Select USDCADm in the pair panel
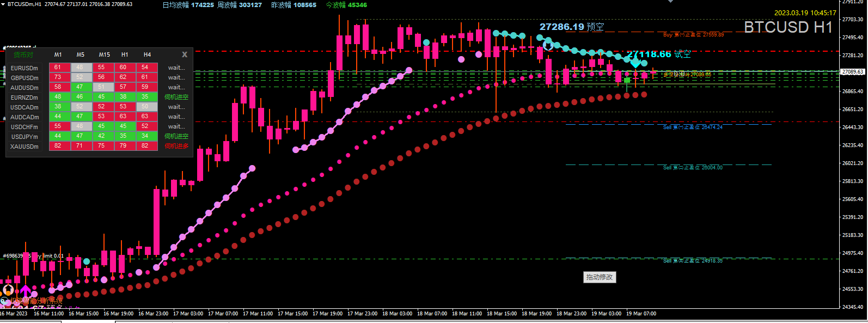 25,107
